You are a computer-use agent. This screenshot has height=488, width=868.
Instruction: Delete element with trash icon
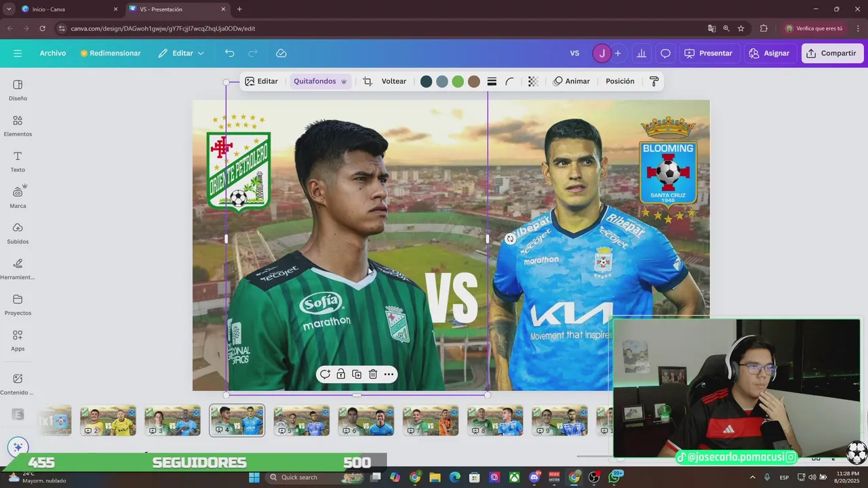[373, 374]
